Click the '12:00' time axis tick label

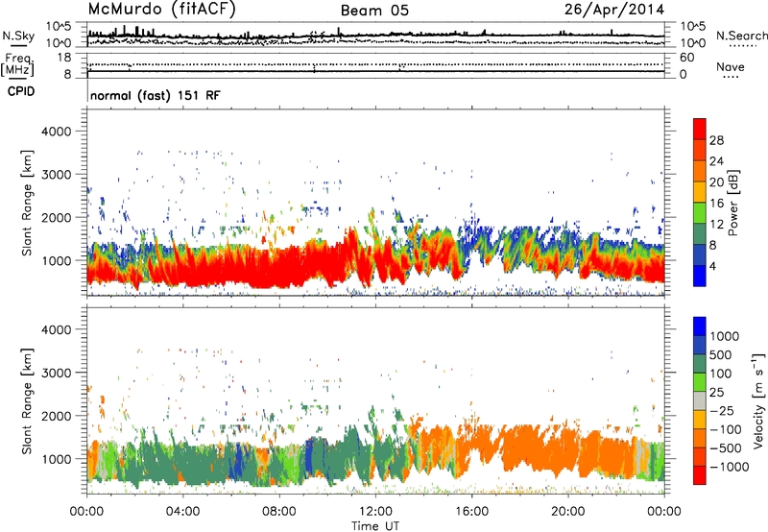(375, 511)
